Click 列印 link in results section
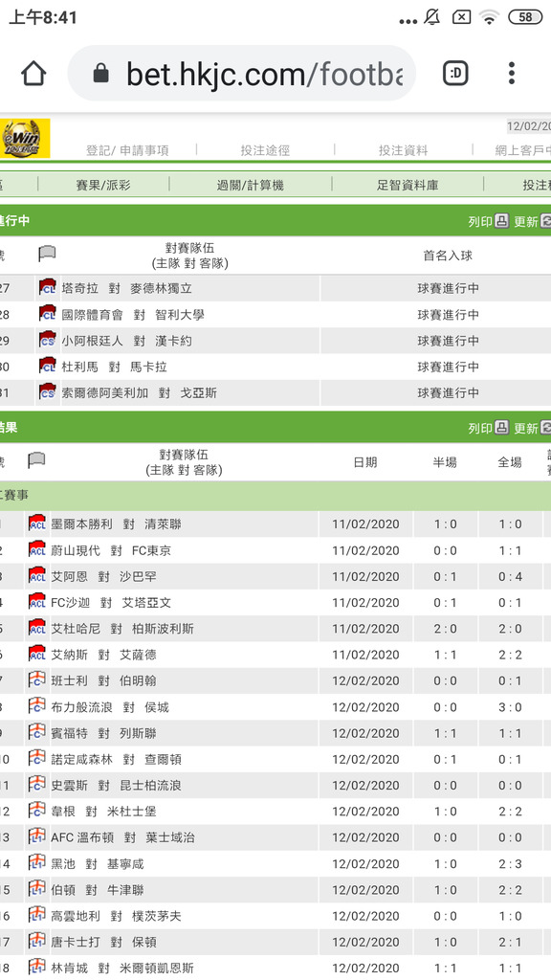This screenshot has height=980, width=551. 480,428
